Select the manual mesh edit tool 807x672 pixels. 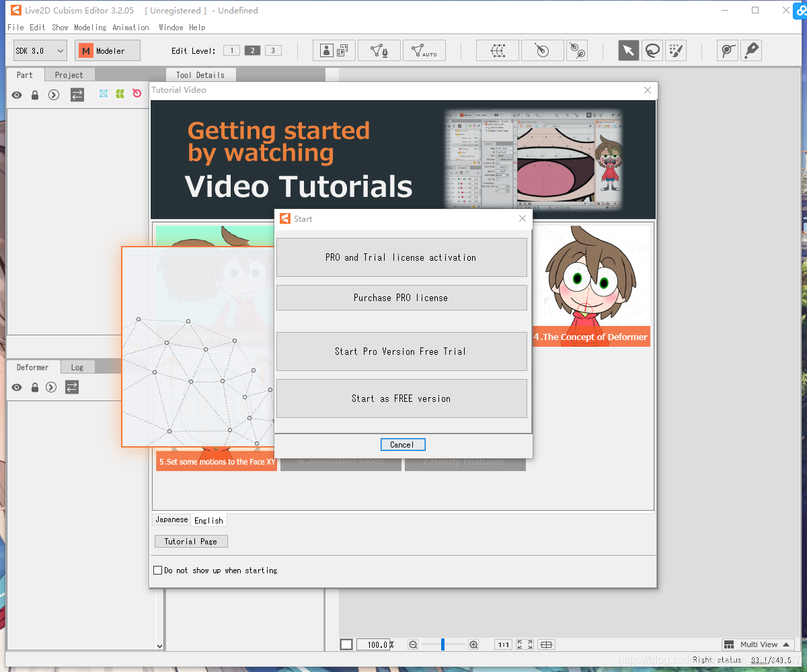pos(379,50)
